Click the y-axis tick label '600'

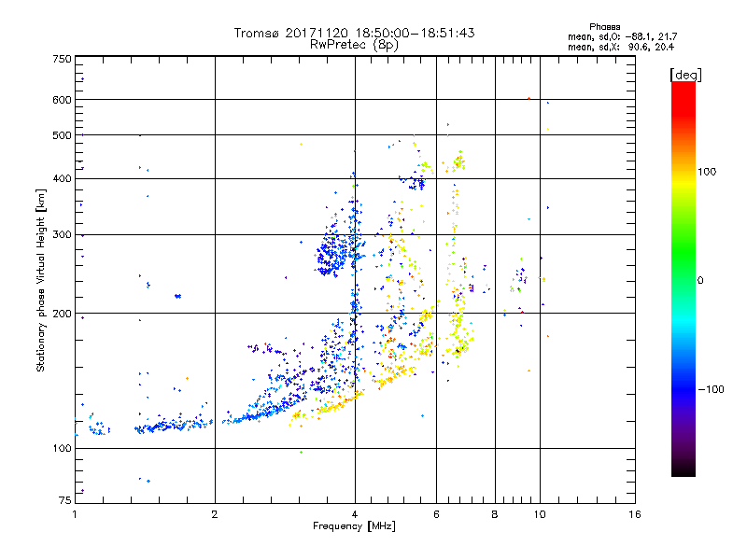click(x=62, y=100)
